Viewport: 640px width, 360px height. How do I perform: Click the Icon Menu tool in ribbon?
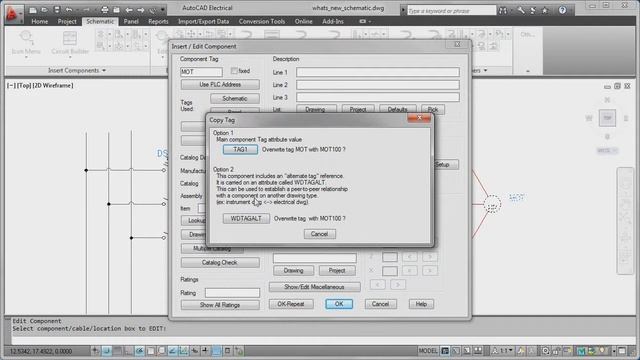26,41
